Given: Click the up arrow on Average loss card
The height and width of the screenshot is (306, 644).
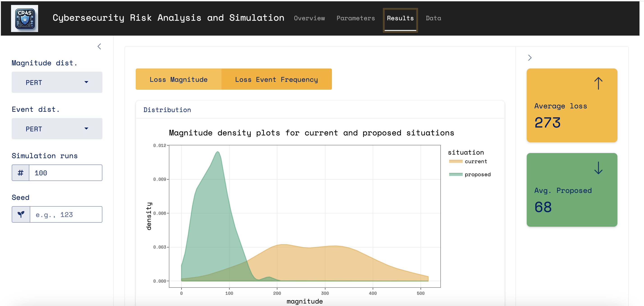Looking at the screenshot, I should tap(598, 83).
